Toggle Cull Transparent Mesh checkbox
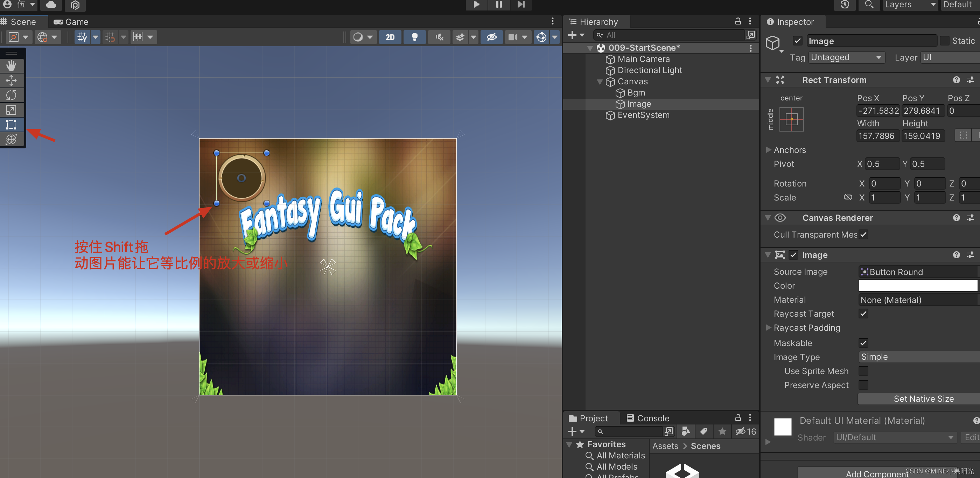Screen dimensions: 980x478 point(863,234)
